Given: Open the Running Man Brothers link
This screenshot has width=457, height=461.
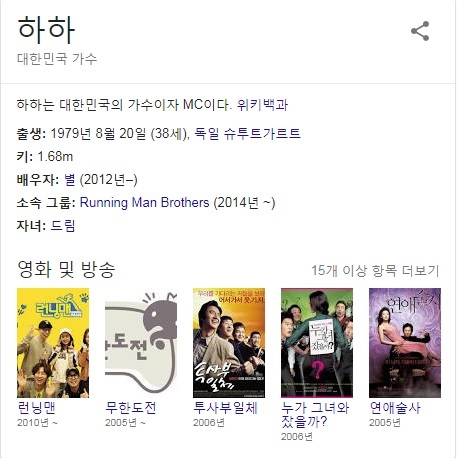Looking at the screenshot, I should (x=145, y=203).
